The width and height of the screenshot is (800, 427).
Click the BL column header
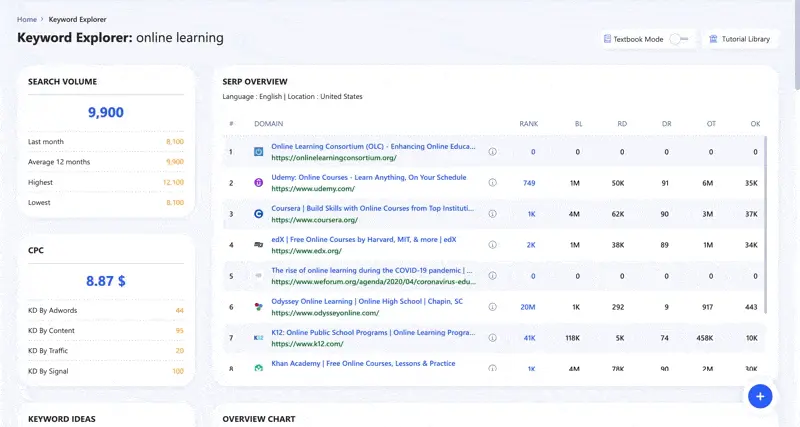[579, 124]
